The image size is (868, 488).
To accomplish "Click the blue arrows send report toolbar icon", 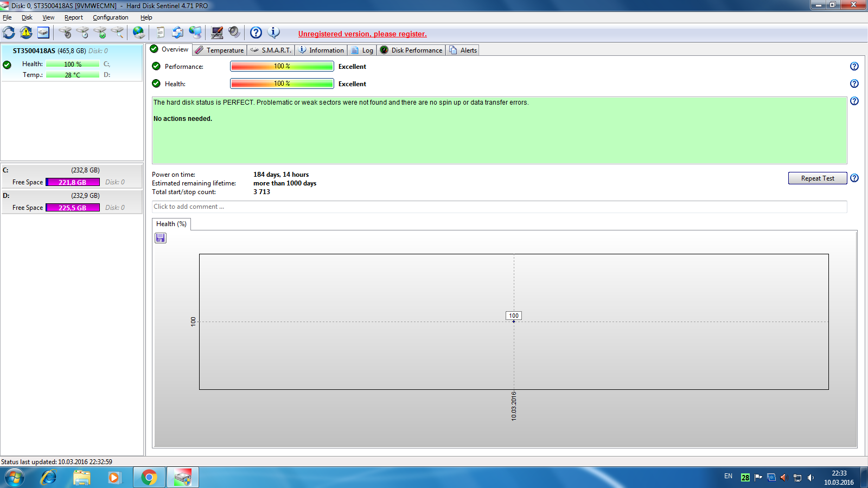I will tap(178, 33).
